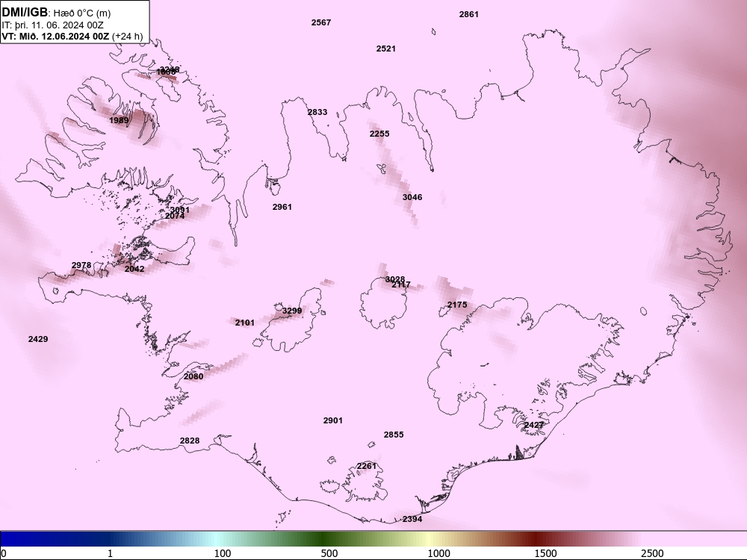Click the color scale label 1000
747x560 pixels.
[438, 553]
